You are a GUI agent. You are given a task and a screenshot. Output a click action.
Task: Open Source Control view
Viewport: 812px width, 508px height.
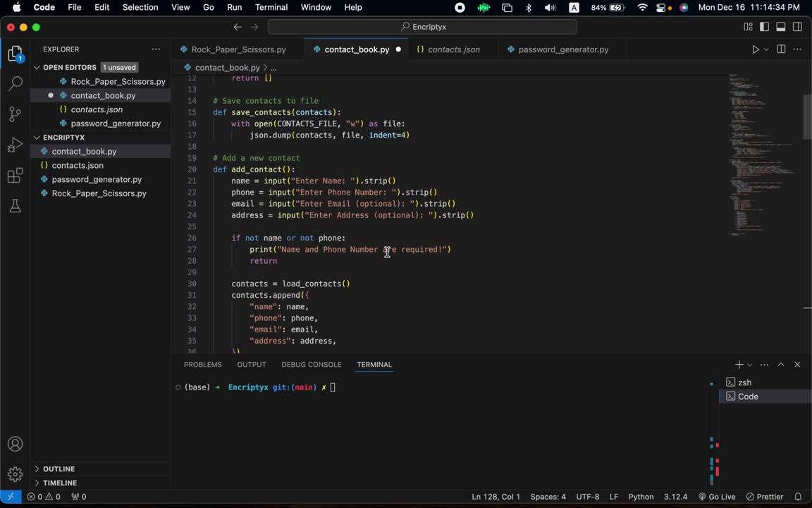tap(15, 114)
